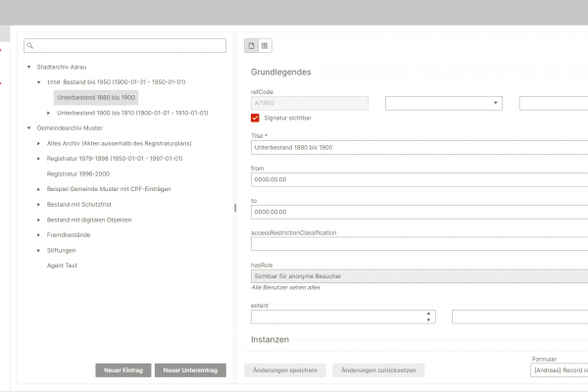Viewport: 588px width, 392px height.
Task: Expand Beispiel Gemeinde Muster node
Action: pyautogui.click(x=38, y=189)
